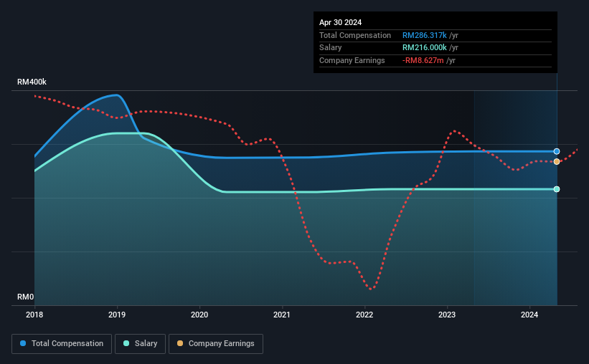Screen dimensions: 589x364
Task: Click the 2020 x-axis label
Action: pos(199,315)
